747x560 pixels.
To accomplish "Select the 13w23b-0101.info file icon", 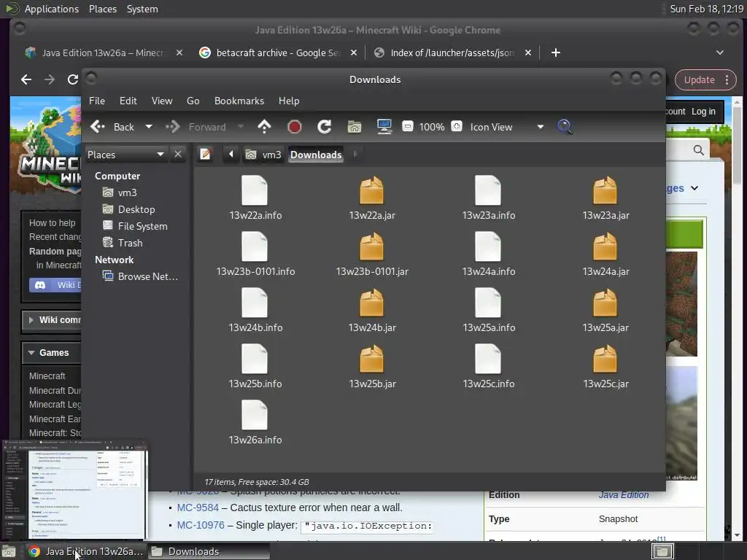I will [x=255, y=246].
